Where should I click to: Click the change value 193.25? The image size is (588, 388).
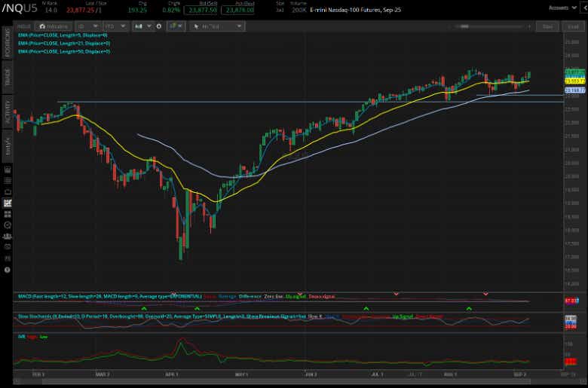pos(137,10)
